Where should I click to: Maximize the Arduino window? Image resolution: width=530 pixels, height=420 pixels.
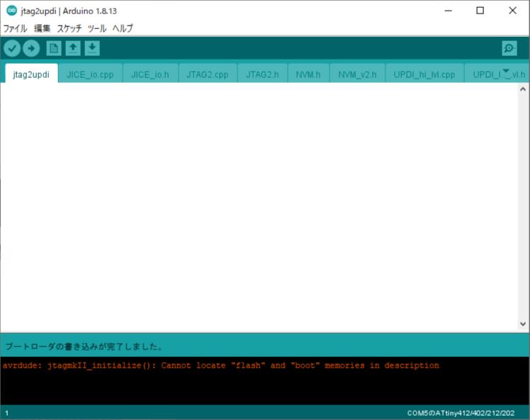click(480, 11)
